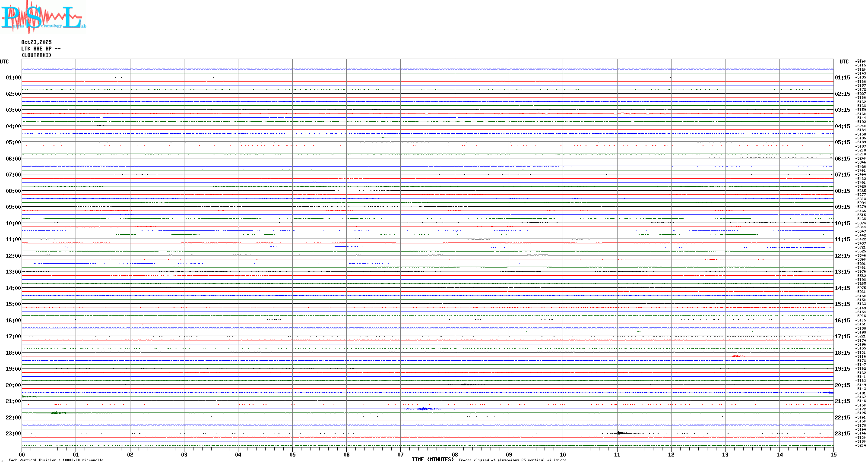Click the PSL Seismology Lab logo
The image size is (868, 466).
pos(43,17)
